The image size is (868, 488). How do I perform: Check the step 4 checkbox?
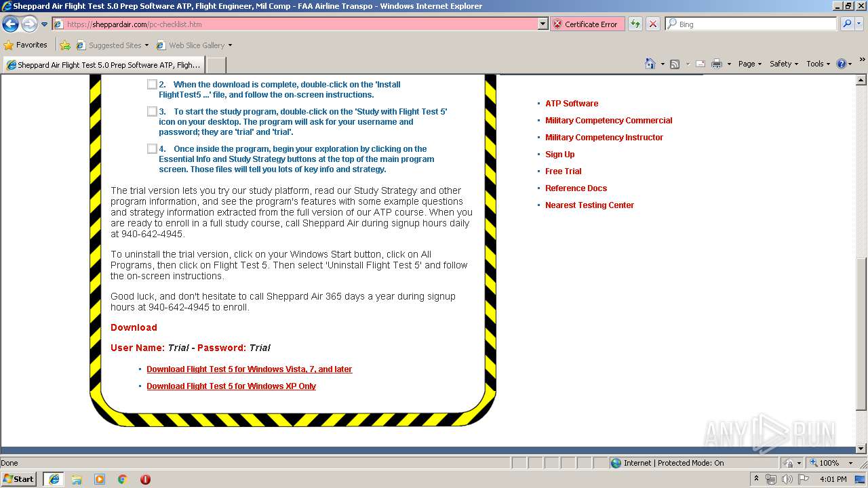pos(152,148)
